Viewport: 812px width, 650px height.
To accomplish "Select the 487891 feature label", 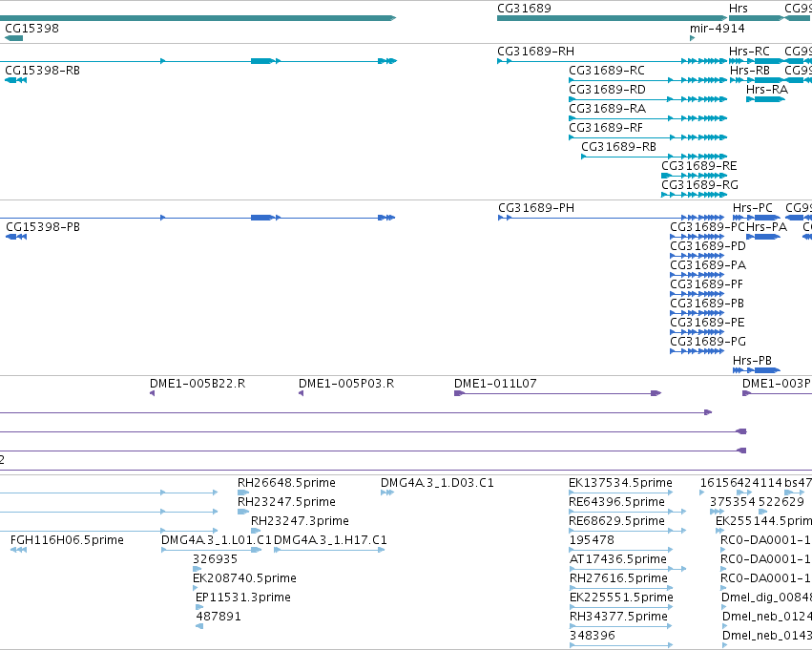I will pyautogui.click(x=218, y=617).
